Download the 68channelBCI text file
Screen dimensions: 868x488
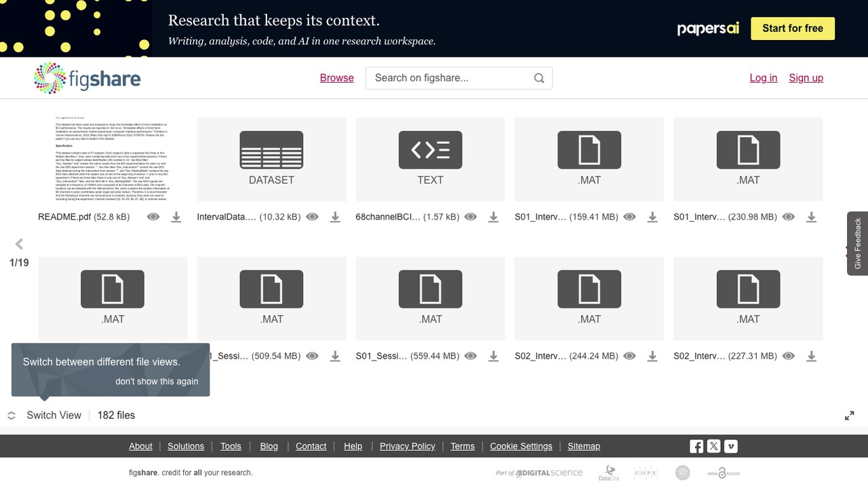point(494,217)
